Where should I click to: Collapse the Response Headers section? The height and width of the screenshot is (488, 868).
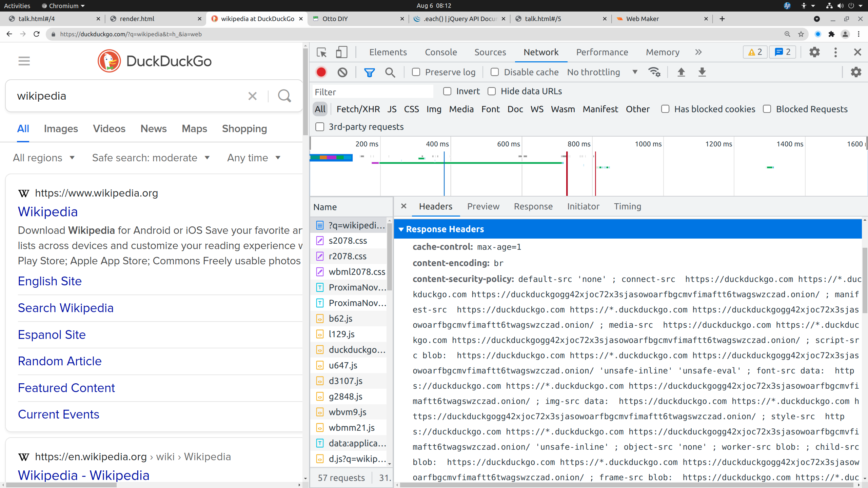(x=401, y=229)
